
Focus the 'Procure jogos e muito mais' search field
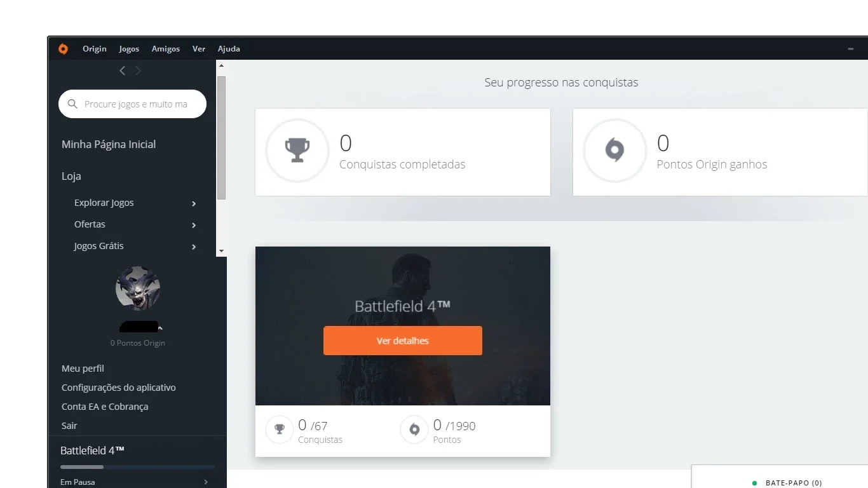[132, 104]
